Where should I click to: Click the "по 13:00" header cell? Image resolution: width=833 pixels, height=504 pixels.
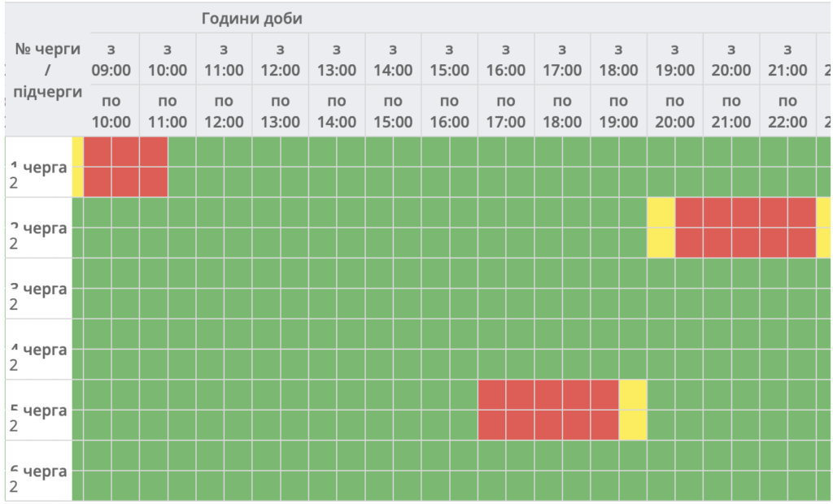[x=281, y=111]
